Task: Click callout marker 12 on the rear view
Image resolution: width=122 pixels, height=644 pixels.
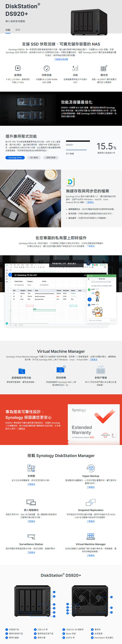Action: tap(111, 608)
